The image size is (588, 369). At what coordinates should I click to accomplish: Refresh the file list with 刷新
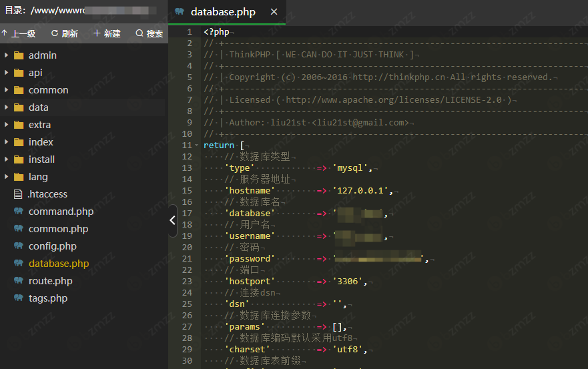65,34
